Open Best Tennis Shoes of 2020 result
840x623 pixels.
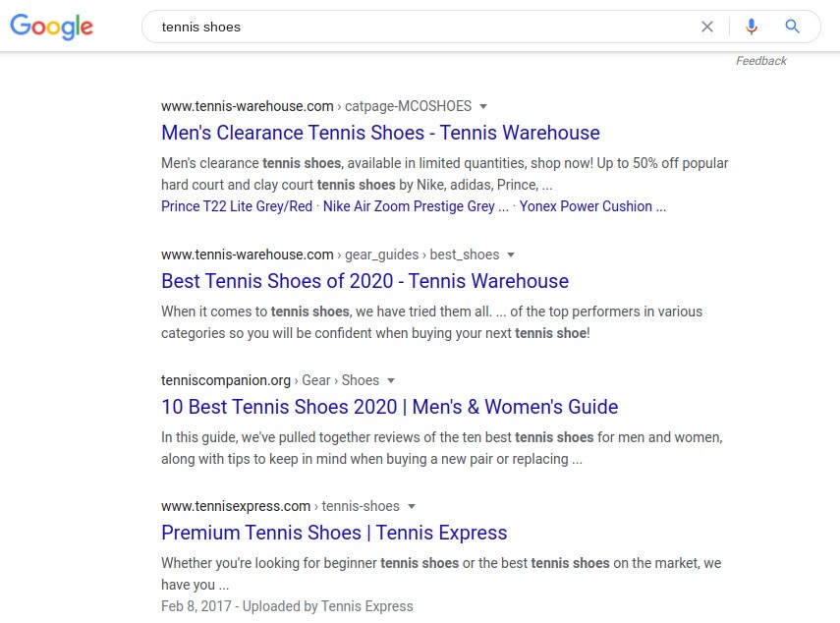tap(364, 281)
